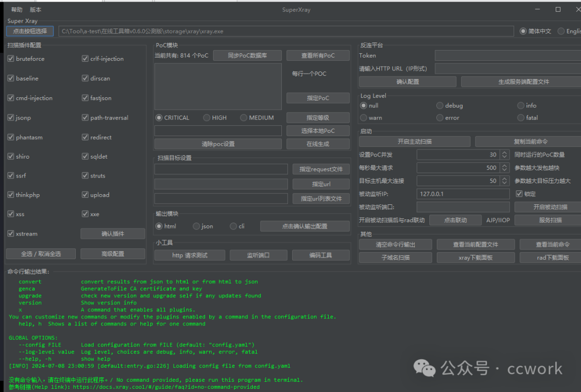
Task: Click the 点击联动 button
Action: tap(456, 220)
